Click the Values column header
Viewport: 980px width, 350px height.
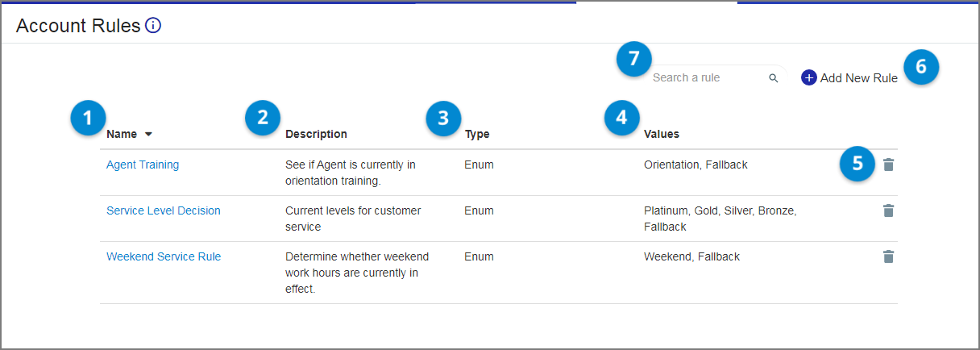tap(662, 134)
